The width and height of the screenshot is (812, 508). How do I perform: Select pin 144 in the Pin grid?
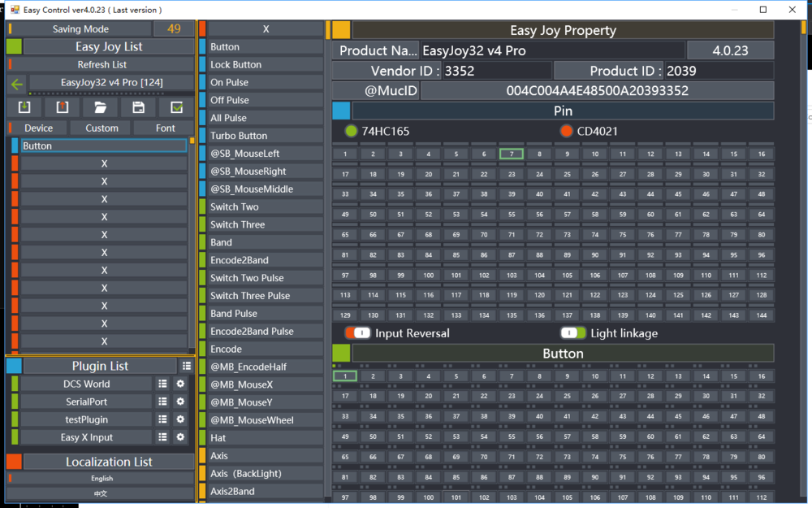tap(762, 315)
